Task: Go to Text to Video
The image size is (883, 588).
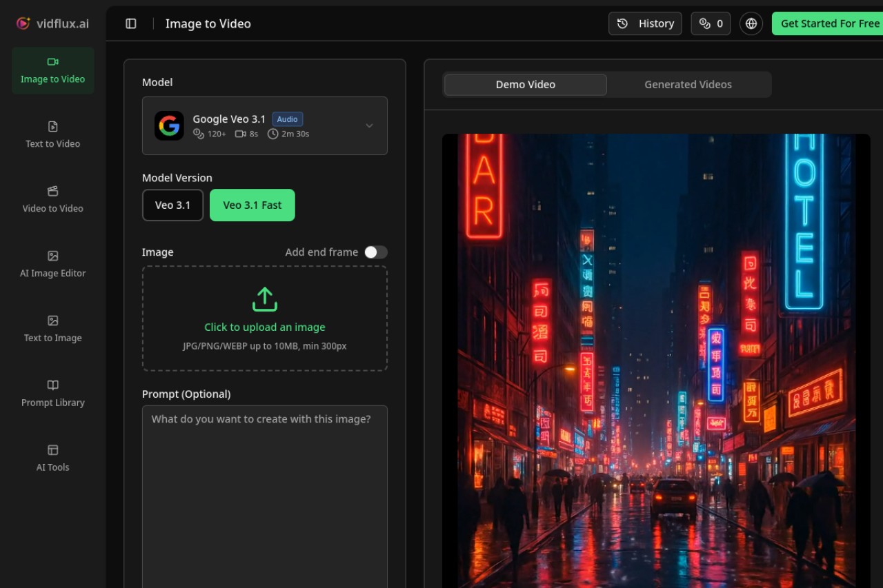Action: (x=53, y=135)
